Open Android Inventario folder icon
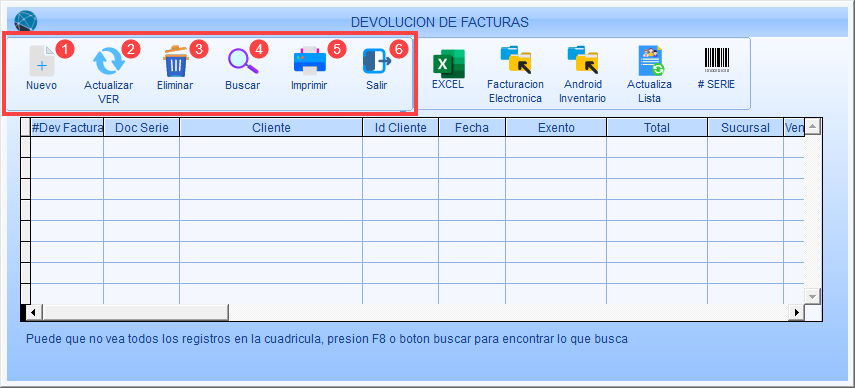 point(582,60)
